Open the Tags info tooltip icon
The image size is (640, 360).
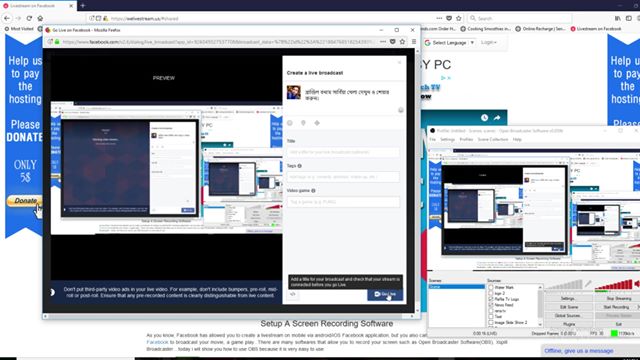tap(300, 166)
